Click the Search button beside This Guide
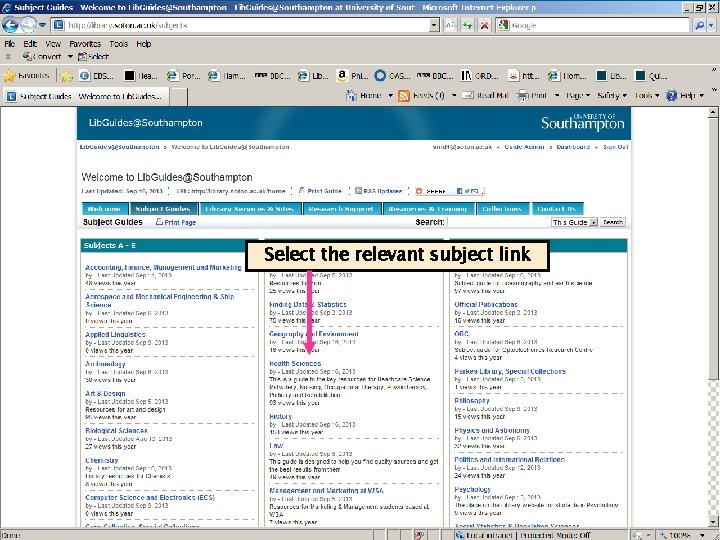The height and width of the screenshot is (540, 720). [x=613, y=222]
